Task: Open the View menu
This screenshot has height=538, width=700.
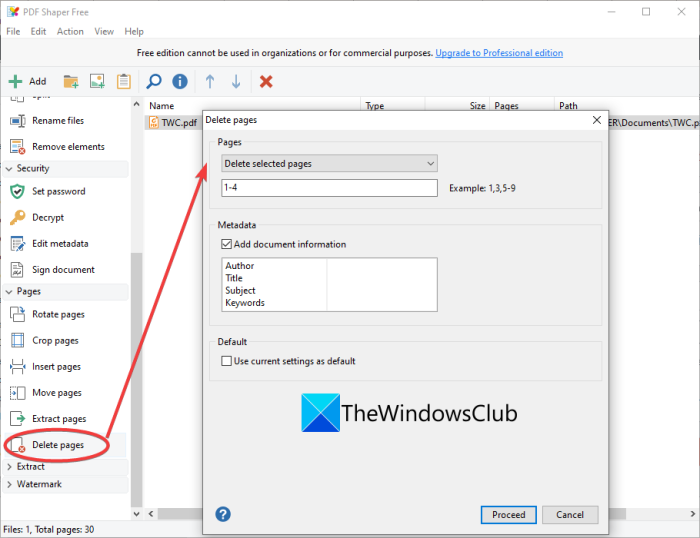Action: click(x=104, y=31)
